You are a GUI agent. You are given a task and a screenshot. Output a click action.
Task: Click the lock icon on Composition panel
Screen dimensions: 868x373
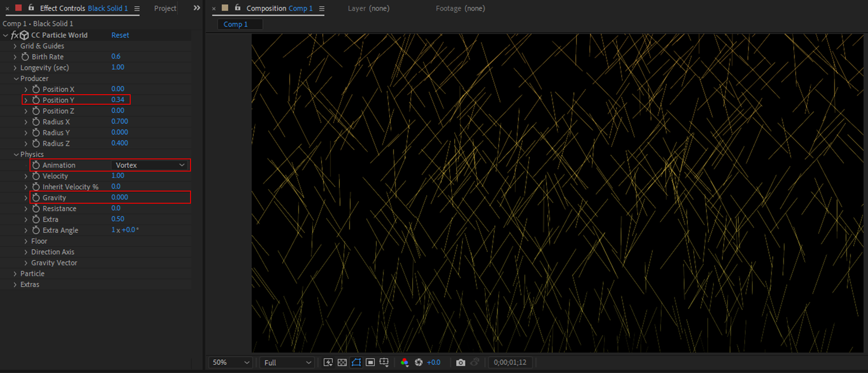238,7
